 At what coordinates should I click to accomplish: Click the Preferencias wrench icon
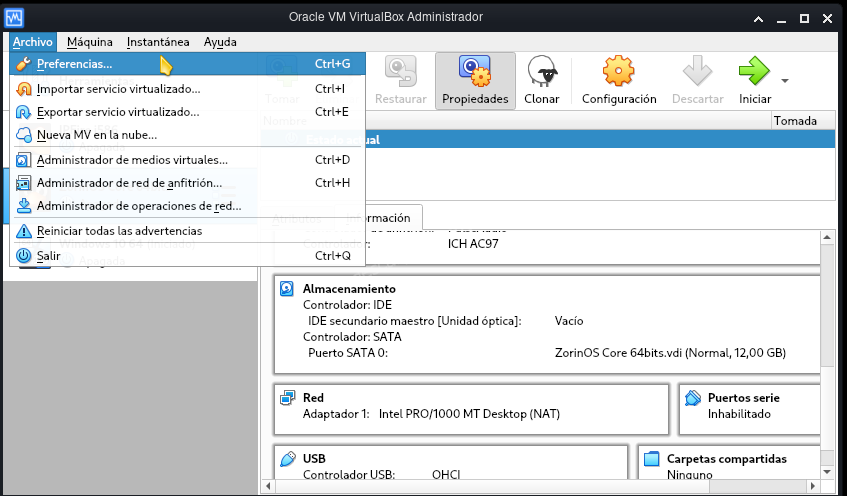pos(23,64)
